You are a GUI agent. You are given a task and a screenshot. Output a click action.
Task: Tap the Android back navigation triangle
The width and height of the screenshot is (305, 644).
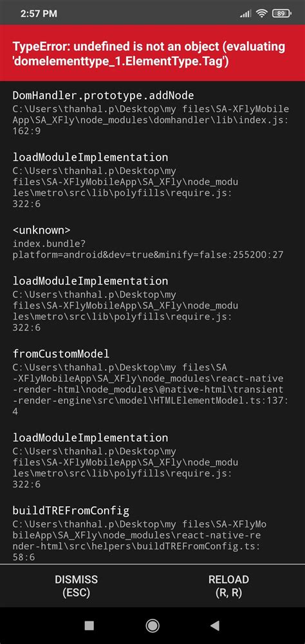[214, 625]
